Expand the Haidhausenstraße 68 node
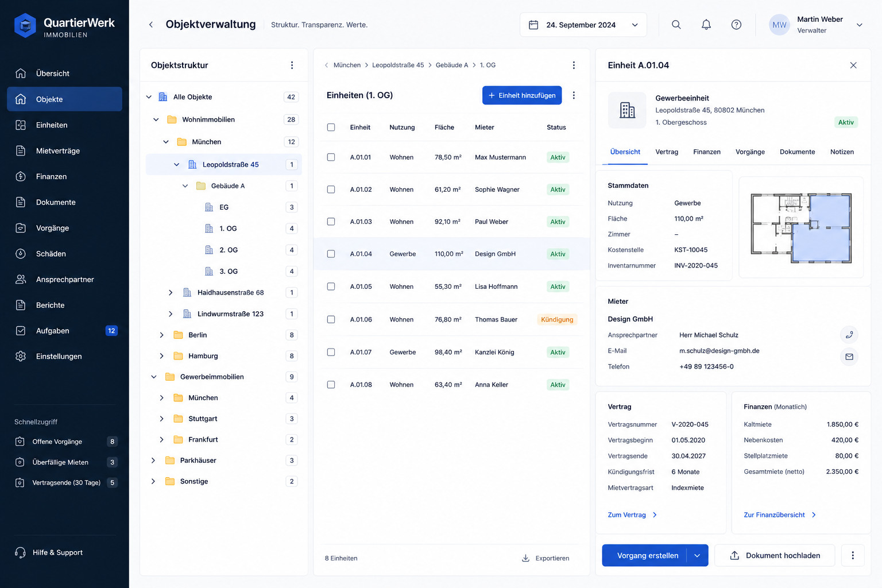The image size is (882, 588). click(x=171, y=293)
